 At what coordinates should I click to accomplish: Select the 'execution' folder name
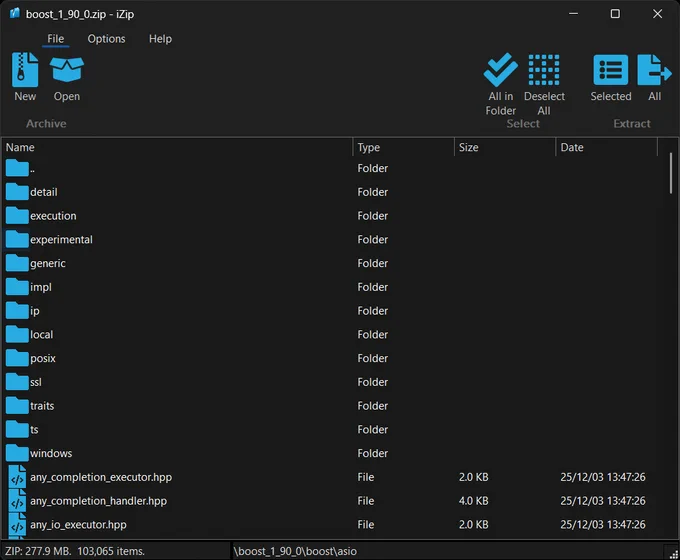coord(53,216)
